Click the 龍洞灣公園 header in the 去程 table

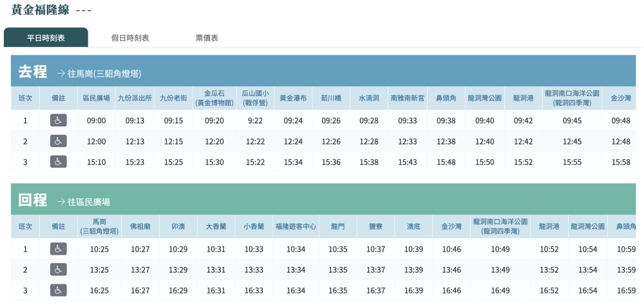(x=485, y=98)
